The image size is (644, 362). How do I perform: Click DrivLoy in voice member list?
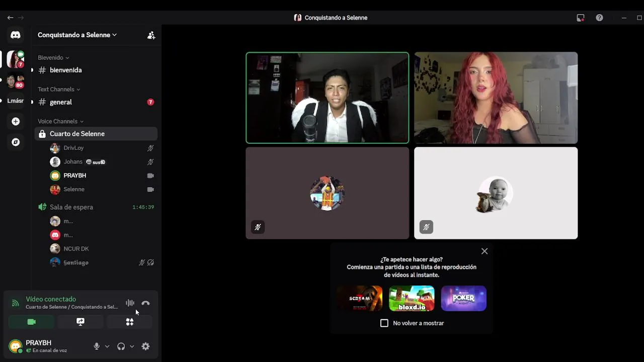(x=102, y=148)
